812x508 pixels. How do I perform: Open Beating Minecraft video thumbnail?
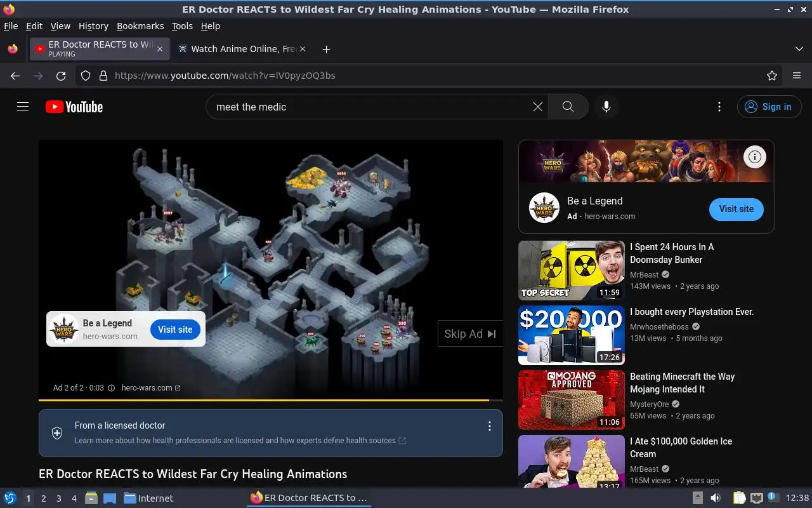point(572,400)
